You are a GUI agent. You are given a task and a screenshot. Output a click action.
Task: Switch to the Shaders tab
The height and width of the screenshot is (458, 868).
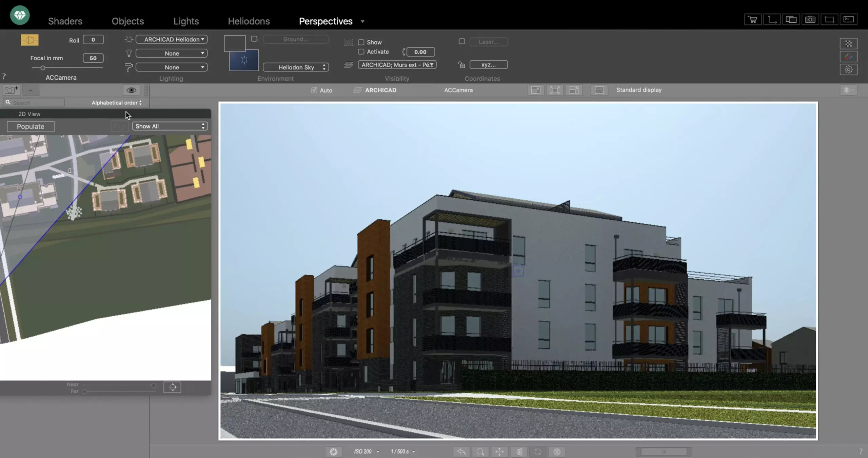(x=65, y=21)
